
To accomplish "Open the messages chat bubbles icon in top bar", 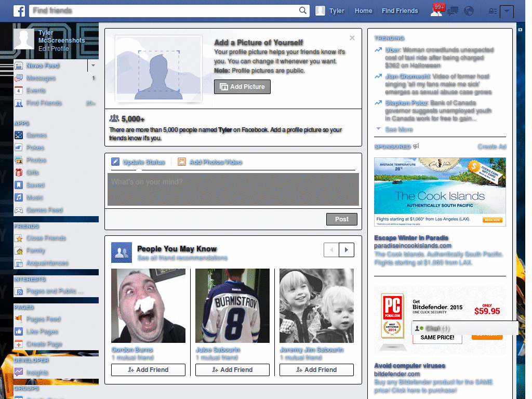I will 453,11.
